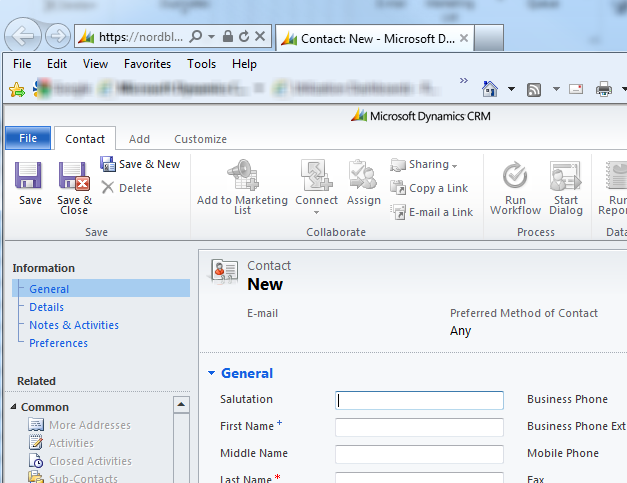Screen dimensions: 627x483
Task: Open the RSS feeds dropdown arrow
Action: point(556,89)
